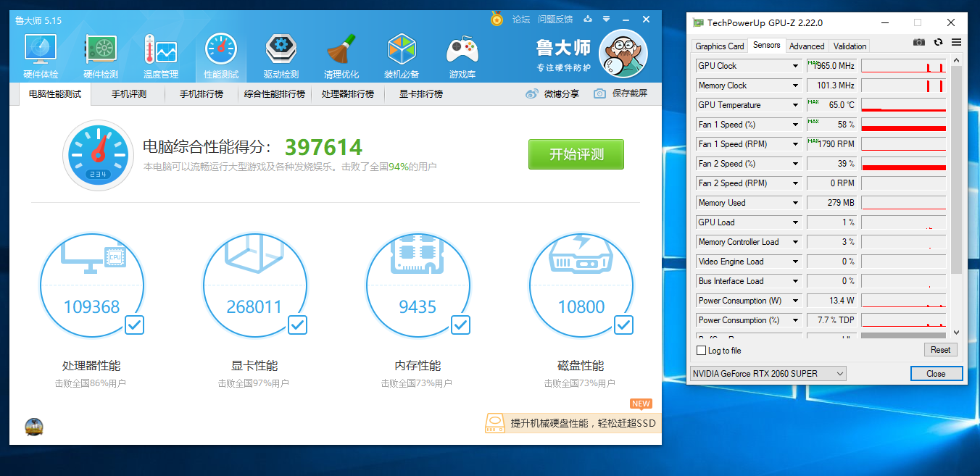The width and height of the screenshot is (980, 476).
Task: Expand the GPU Temperature sensor dropdown
Action: (x=796, y=105)
